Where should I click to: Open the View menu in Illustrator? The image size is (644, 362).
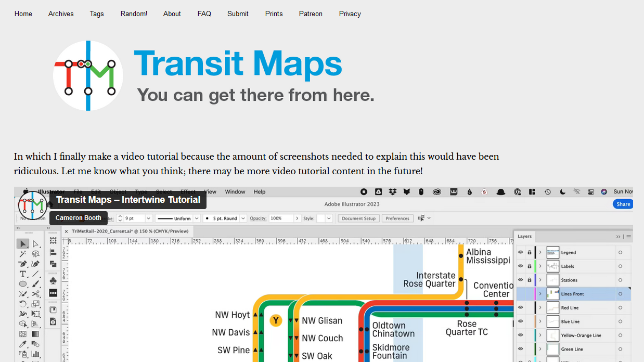tap(210, 192)
